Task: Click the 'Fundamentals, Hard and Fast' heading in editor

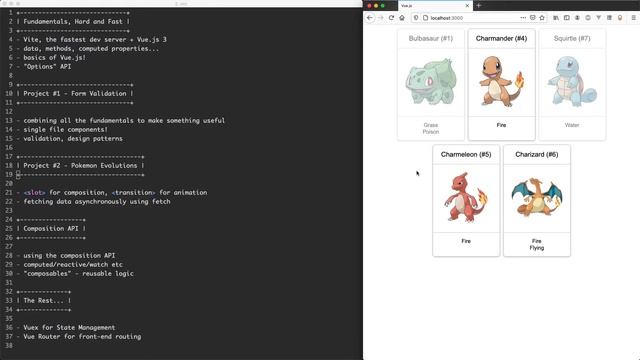Action: coord(74,21)
